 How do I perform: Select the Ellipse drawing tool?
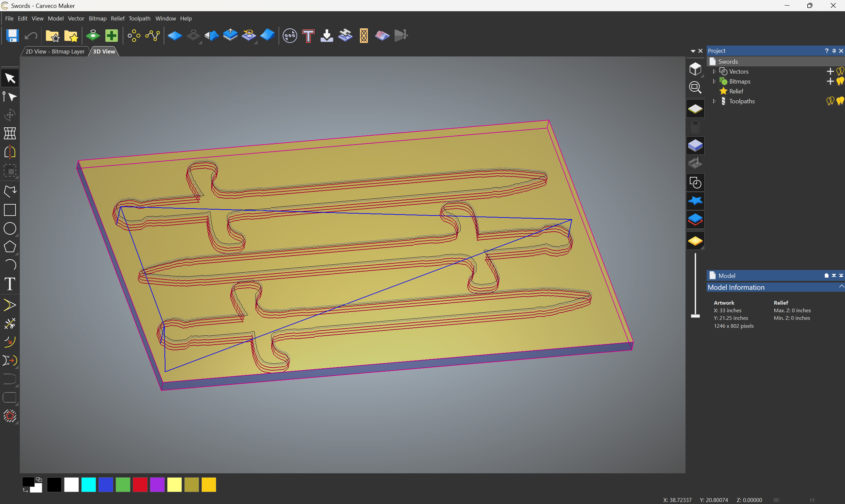10,229
